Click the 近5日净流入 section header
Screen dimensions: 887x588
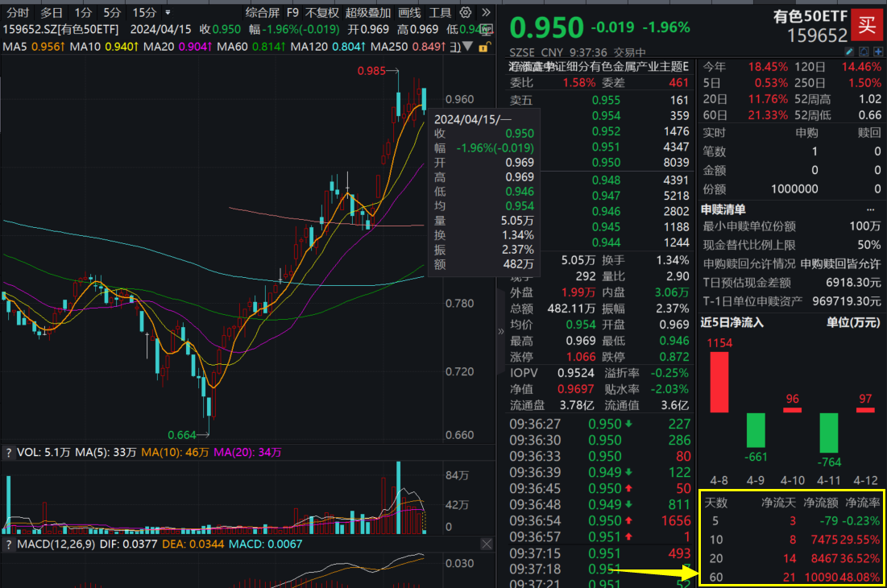point(732,322)
